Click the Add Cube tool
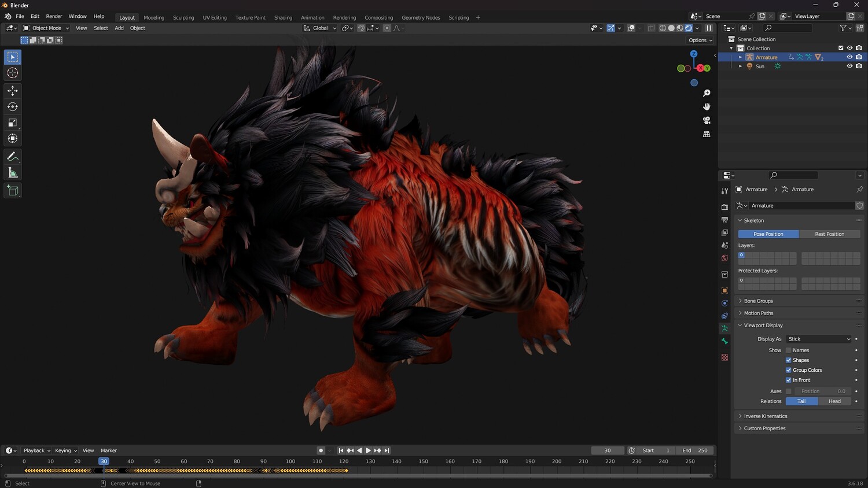 click(12, 191)
